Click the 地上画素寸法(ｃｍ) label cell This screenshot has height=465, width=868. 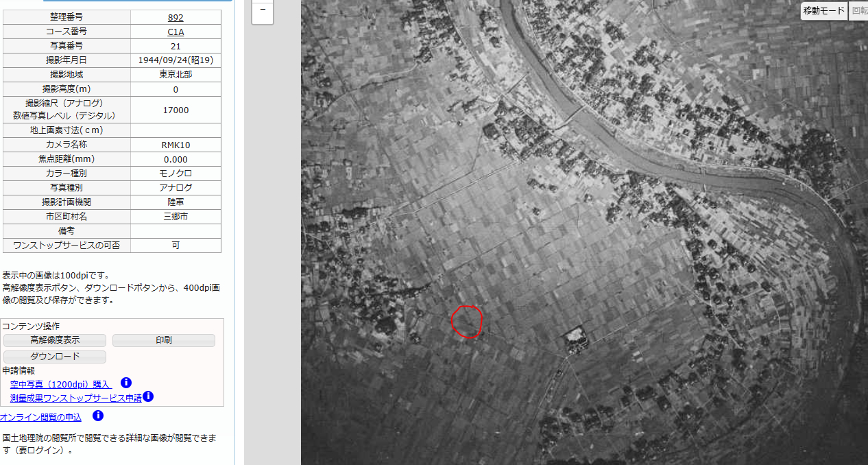pos(67,130)
